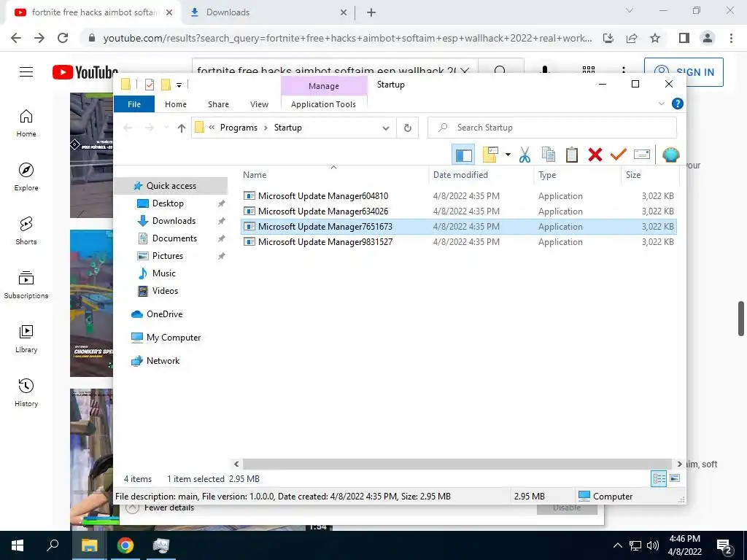The height and width of the screenshot is (560, 747).
Task: Go up one folder level arrow
Action: coord(182,128)
